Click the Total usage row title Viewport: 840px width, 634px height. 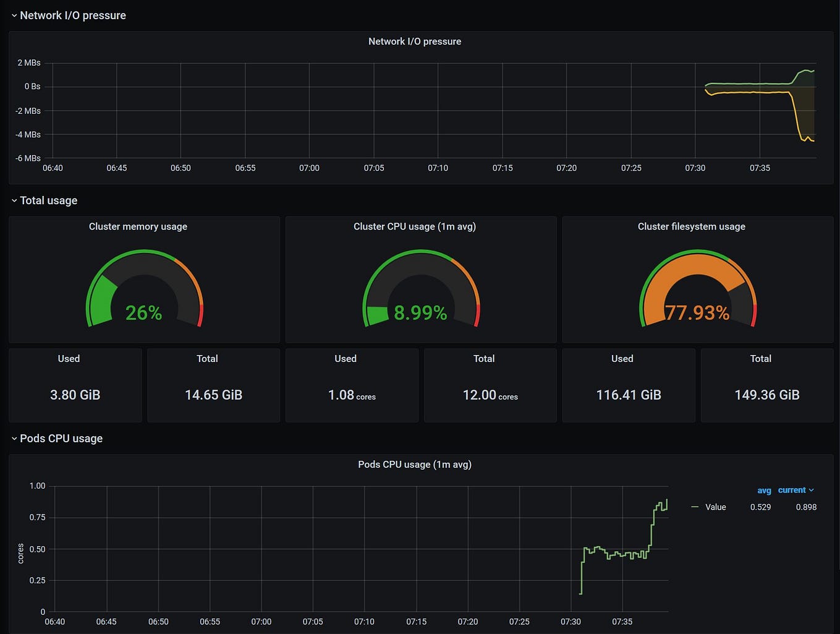coord(49,200)
